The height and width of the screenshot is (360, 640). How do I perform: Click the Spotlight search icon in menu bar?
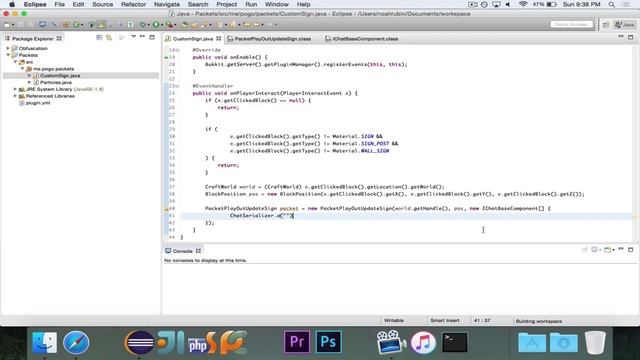[x=611, y=4]
